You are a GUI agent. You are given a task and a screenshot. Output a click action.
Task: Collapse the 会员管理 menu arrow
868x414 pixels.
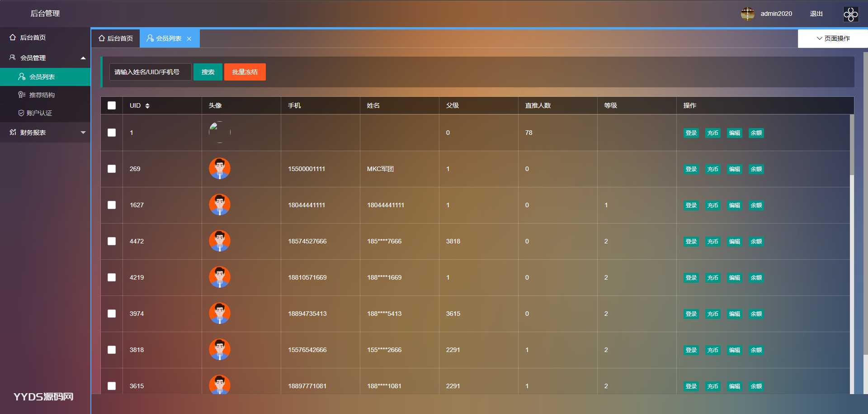(x=83, y=58)
